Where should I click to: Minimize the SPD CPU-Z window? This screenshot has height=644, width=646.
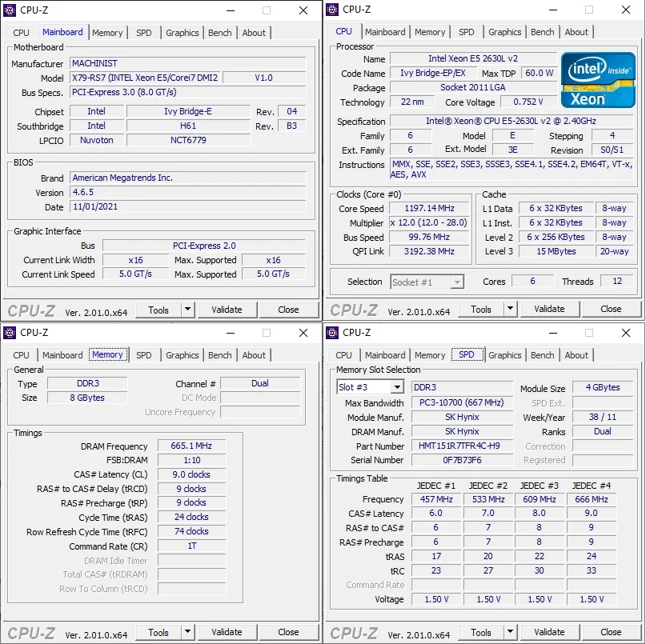(553, 333)
